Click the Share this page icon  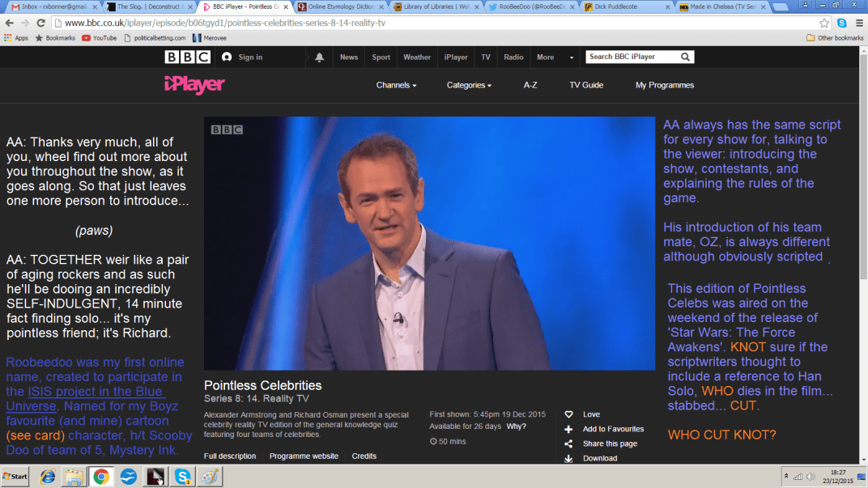[568, 443]
